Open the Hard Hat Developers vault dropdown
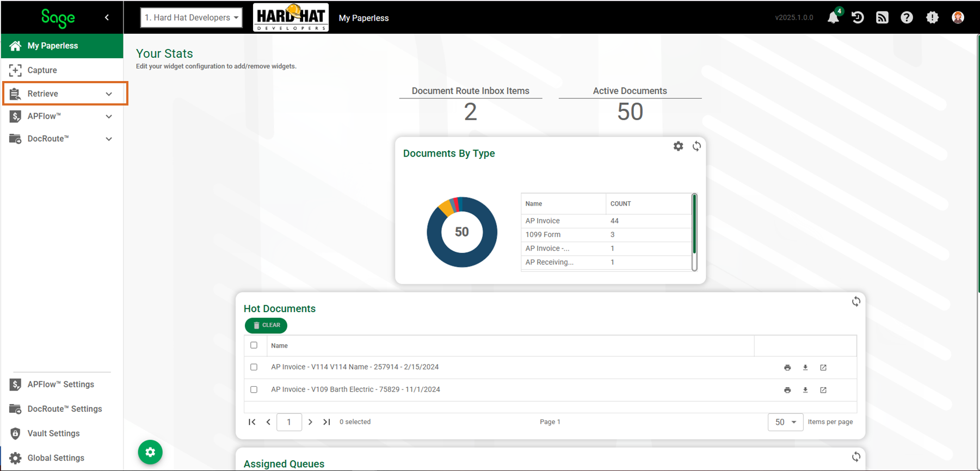This screenshot has width=980, height=471. point(191,17)
